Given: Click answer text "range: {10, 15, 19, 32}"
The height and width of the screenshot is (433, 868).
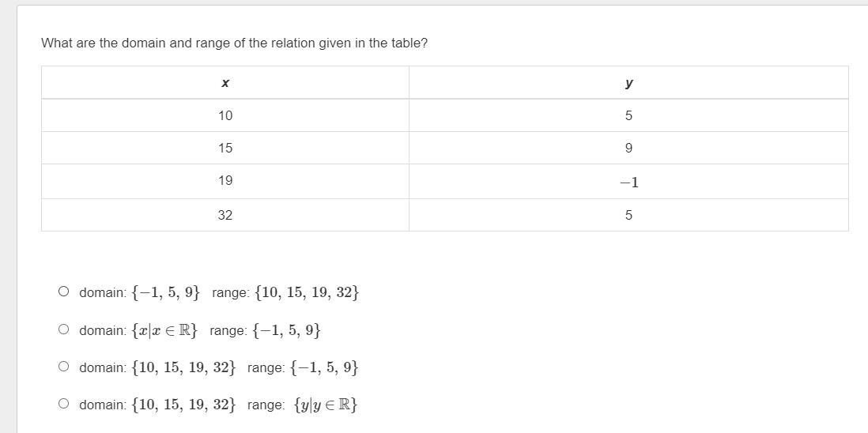Looking at the screenshot, I should 285,292.
